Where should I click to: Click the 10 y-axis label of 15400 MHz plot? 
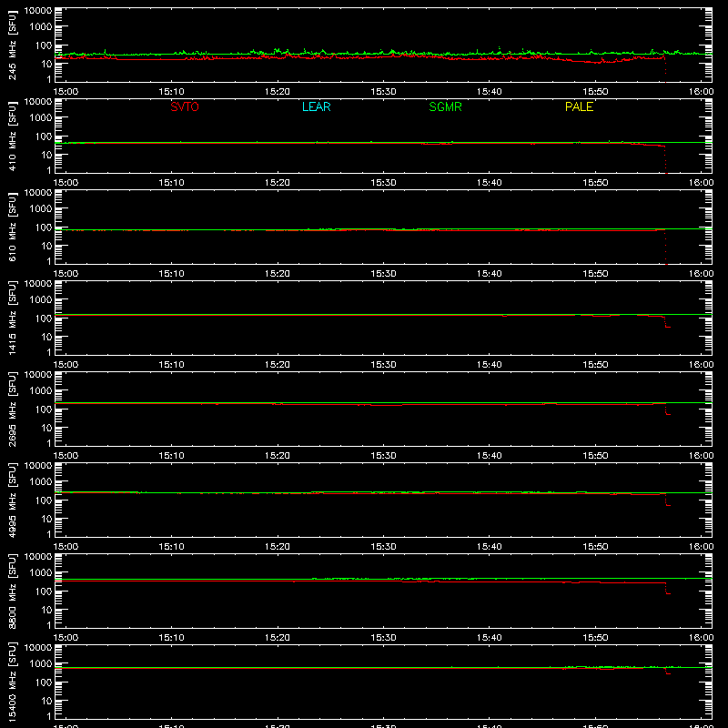46,701
